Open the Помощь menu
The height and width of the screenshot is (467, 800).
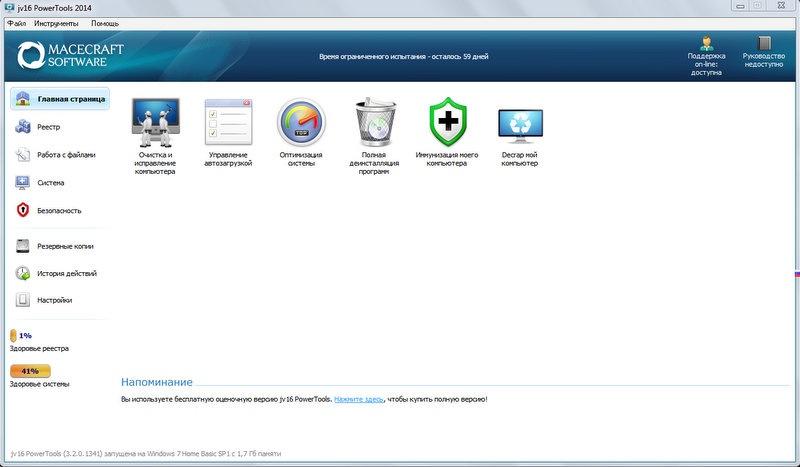point(105,23)
